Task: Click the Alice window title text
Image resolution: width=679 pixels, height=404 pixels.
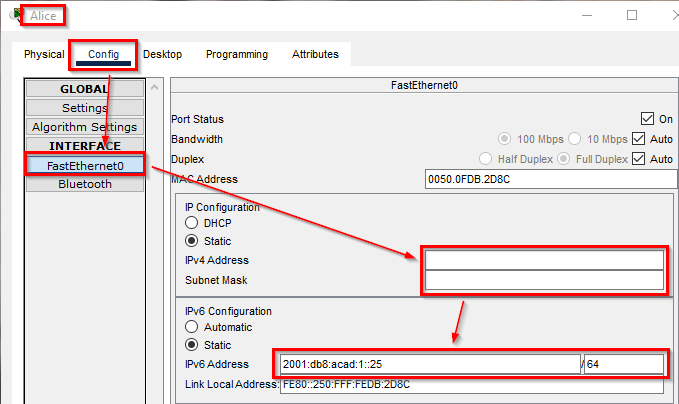Action: (43, 16)
